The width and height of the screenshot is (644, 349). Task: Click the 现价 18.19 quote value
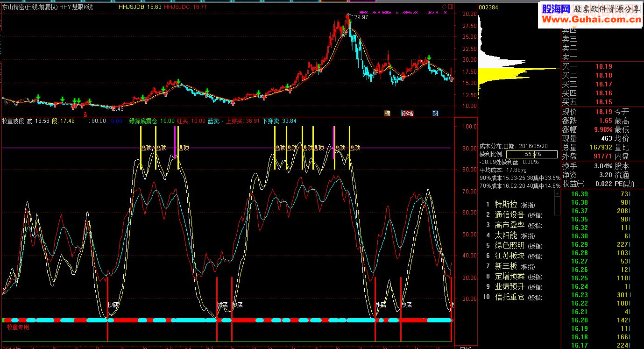[x=603, y=112]
